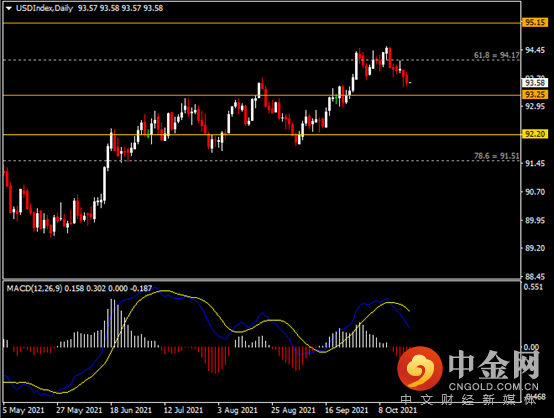Select the orange horizontal line at 95.15

(x=262, y=23)
